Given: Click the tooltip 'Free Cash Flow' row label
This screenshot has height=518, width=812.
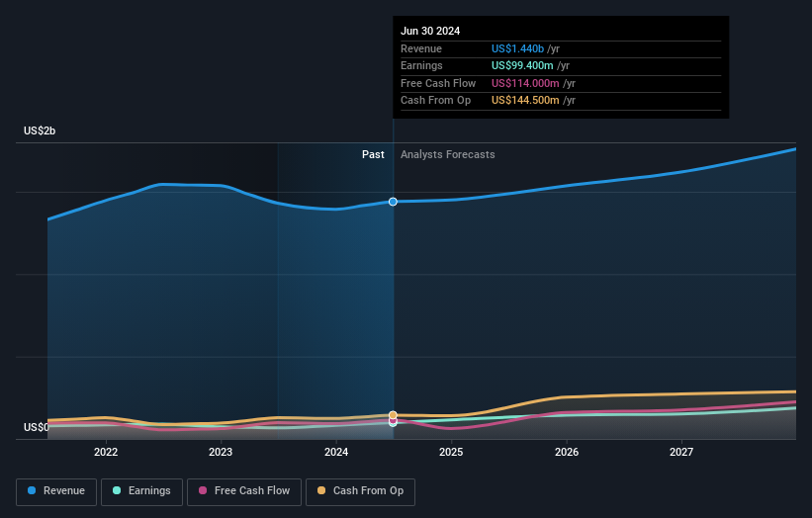Looking at the screenshot, I should pos(438,83).
